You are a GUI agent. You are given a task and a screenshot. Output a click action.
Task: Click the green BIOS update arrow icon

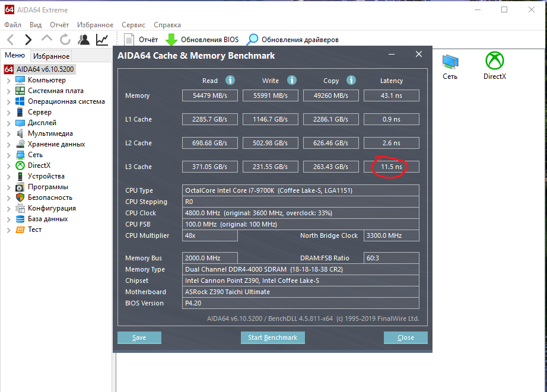(x=171, y=40)
